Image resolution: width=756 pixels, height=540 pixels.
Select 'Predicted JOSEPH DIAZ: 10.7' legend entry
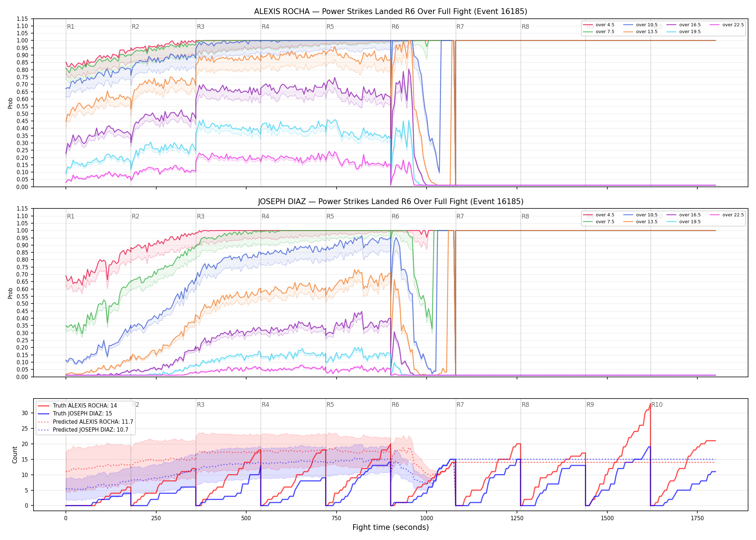coord(83,429)
